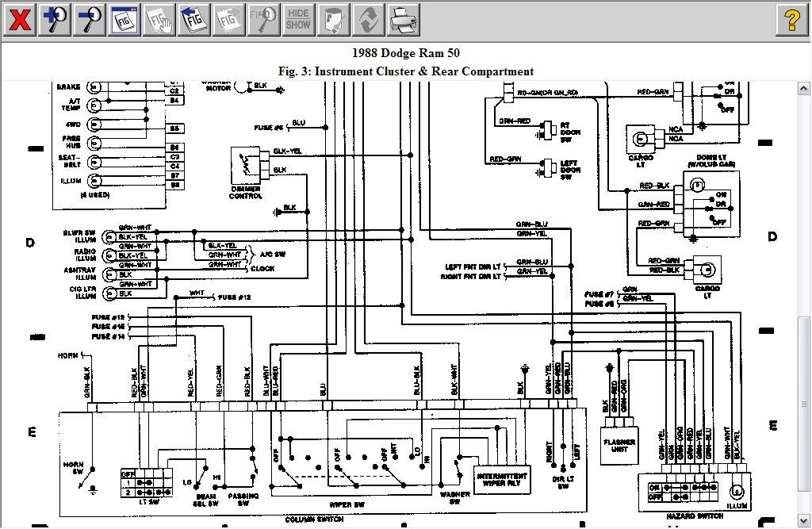Click the 'INTERMITTENT WIPER RLY' box
The image size is (812, 529).
tap(502, 480)
